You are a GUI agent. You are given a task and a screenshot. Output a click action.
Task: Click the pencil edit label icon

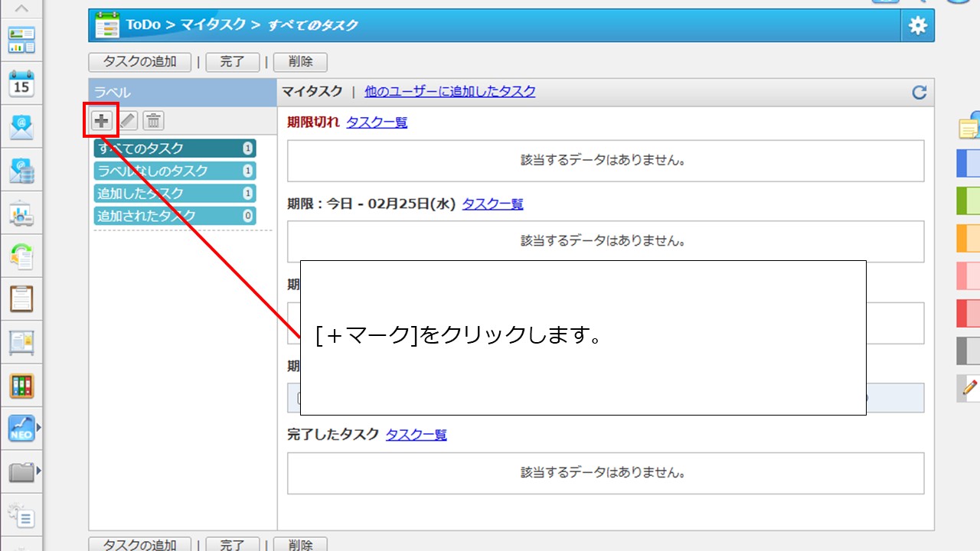click(x=128, y=120)
